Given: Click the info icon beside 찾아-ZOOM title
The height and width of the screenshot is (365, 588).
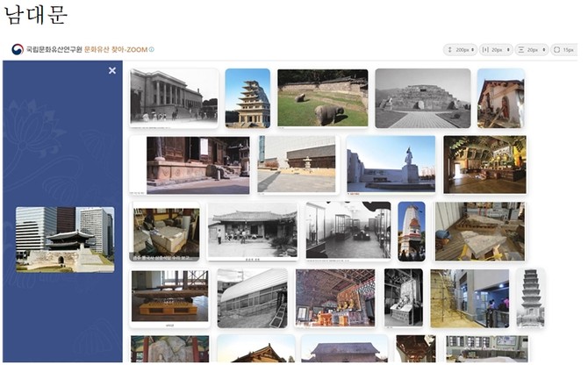Looking at the screenshot, I should 151,50.
